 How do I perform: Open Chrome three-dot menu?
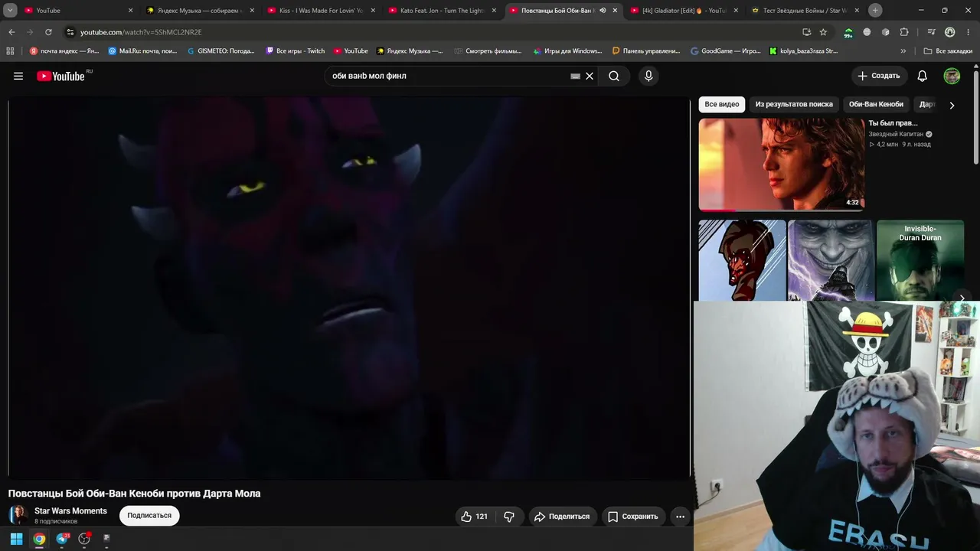click(x=968, y=32)
